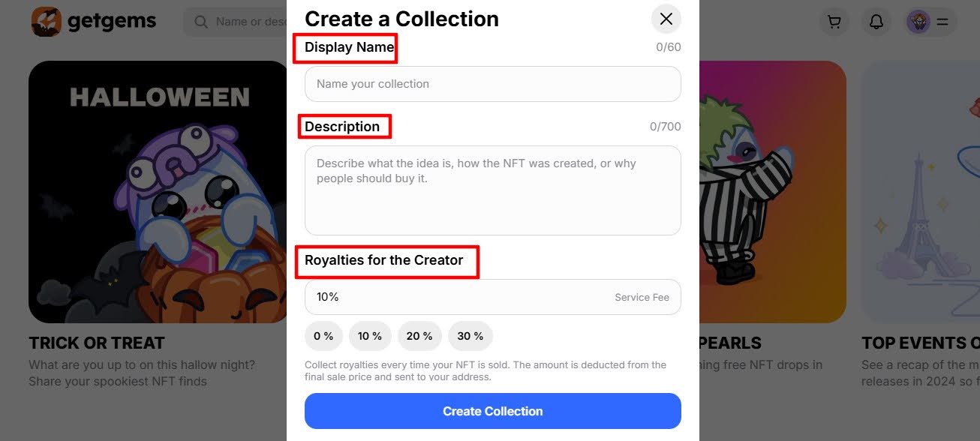This screenshot has height=441, width=980.
Task: Select 30 % royalty option
Action: click(x=470, y=336)
